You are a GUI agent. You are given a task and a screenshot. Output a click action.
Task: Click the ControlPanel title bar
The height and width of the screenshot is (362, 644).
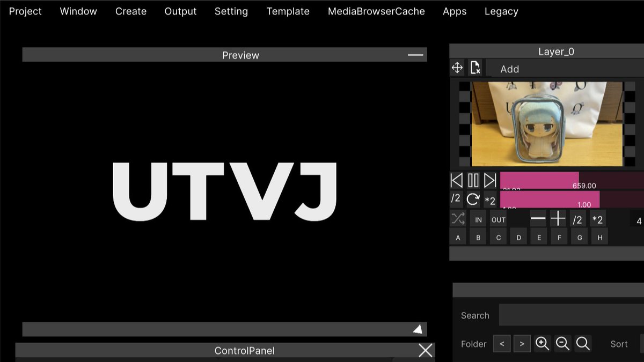pos(225,351)
